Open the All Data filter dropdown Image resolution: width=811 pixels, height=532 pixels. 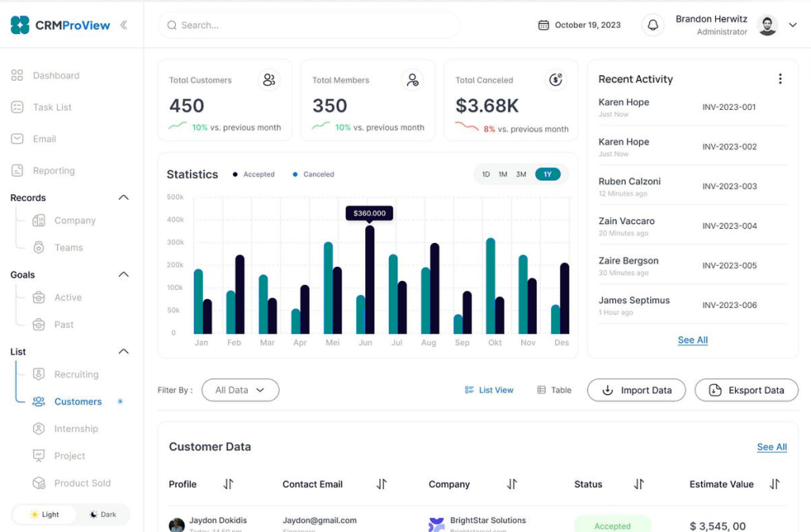point(240,389)
